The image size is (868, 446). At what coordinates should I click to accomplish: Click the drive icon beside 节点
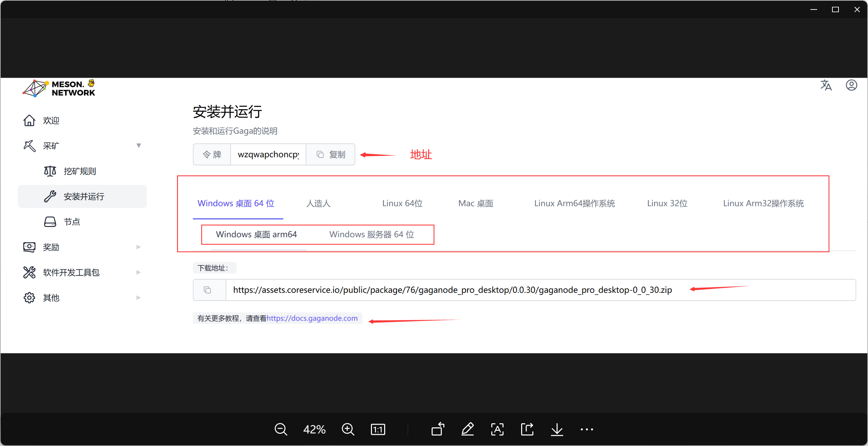[x=50, y=222]
